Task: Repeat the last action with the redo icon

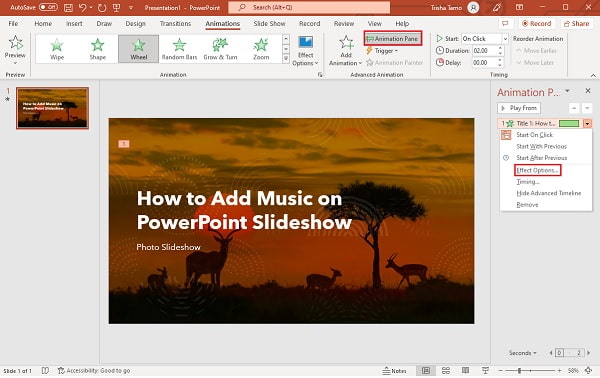Action: pos(102,7)
